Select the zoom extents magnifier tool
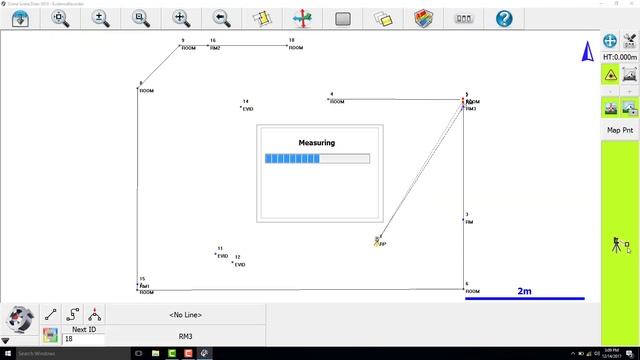 pos(60,19)
